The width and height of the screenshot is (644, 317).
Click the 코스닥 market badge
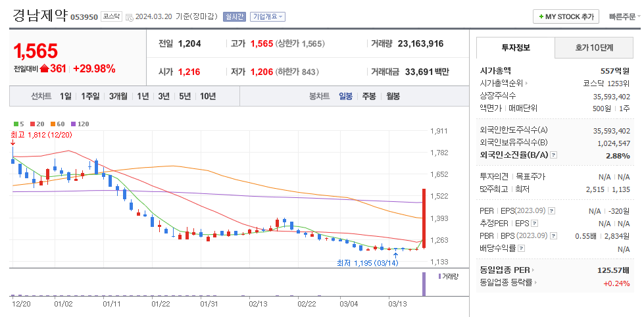click(111, 17)
